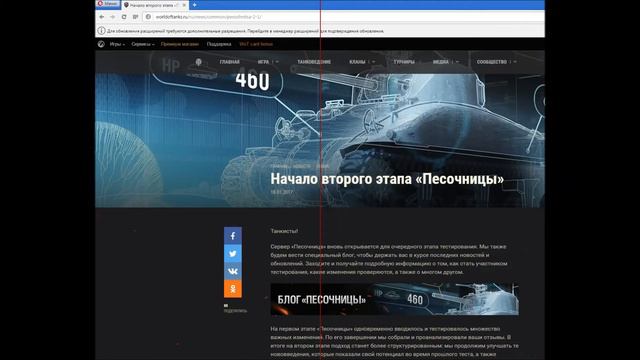640x360 pixels.
Task: Open the «КЛАНЫ» menu item
Action: (357, 62)
